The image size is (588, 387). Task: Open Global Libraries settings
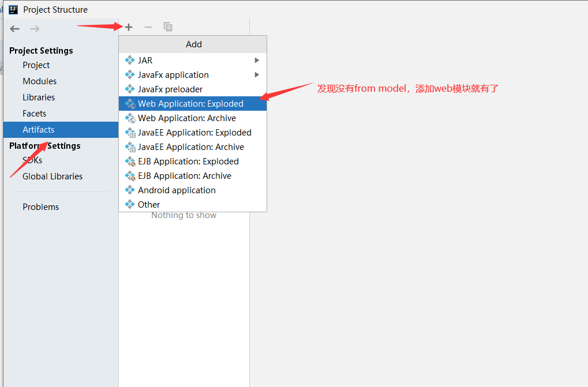tap(61, 176)
